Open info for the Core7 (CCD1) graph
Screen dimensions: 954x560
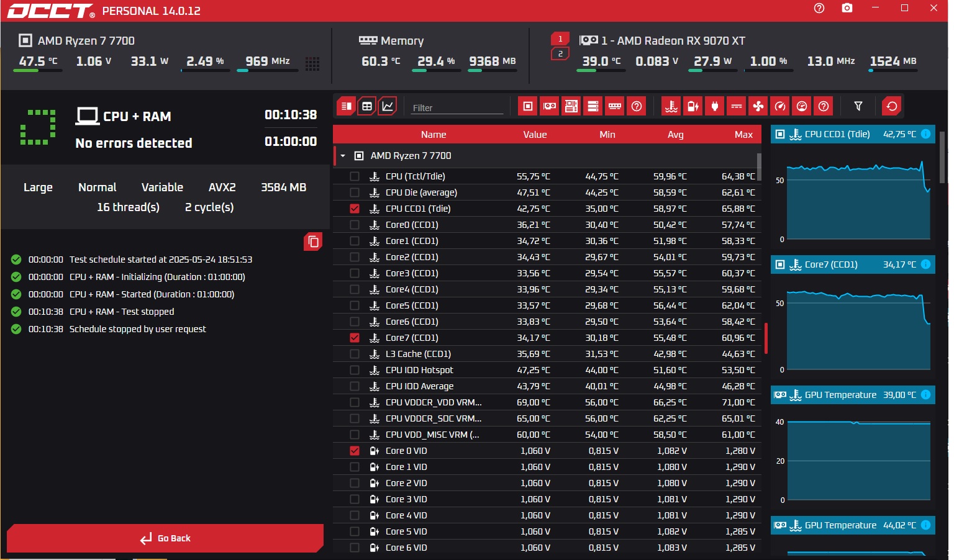pos(925,264)
